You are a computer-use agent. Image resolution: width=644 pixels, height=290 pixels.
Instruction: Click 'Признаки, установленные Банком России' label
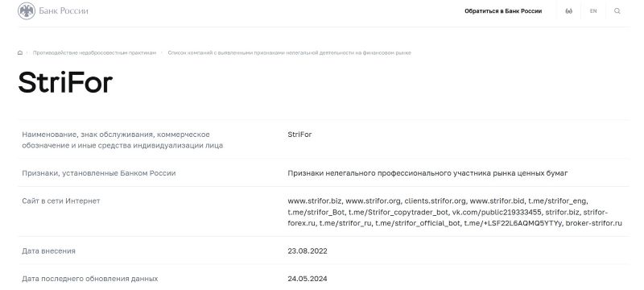coord(98,173)
